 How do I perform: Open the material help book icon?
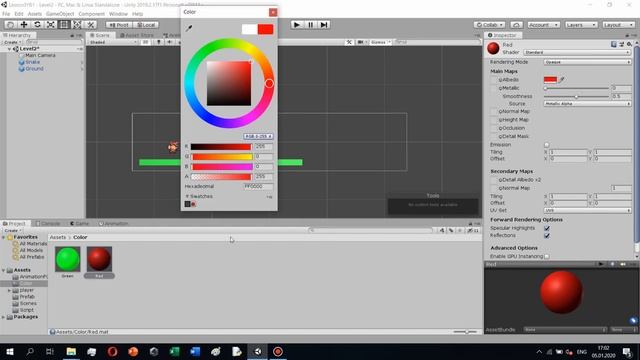614,44
